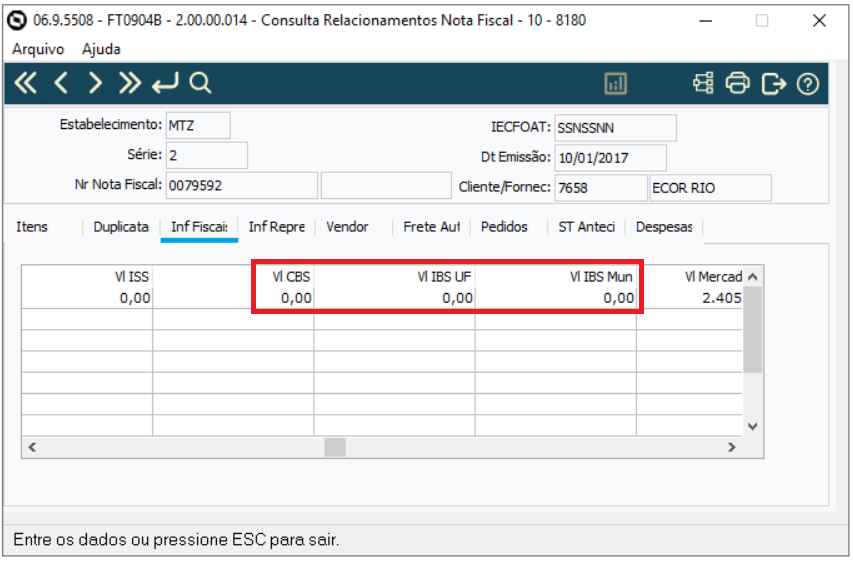Click vertical scrollbar thumb in grid

point(752,330)
